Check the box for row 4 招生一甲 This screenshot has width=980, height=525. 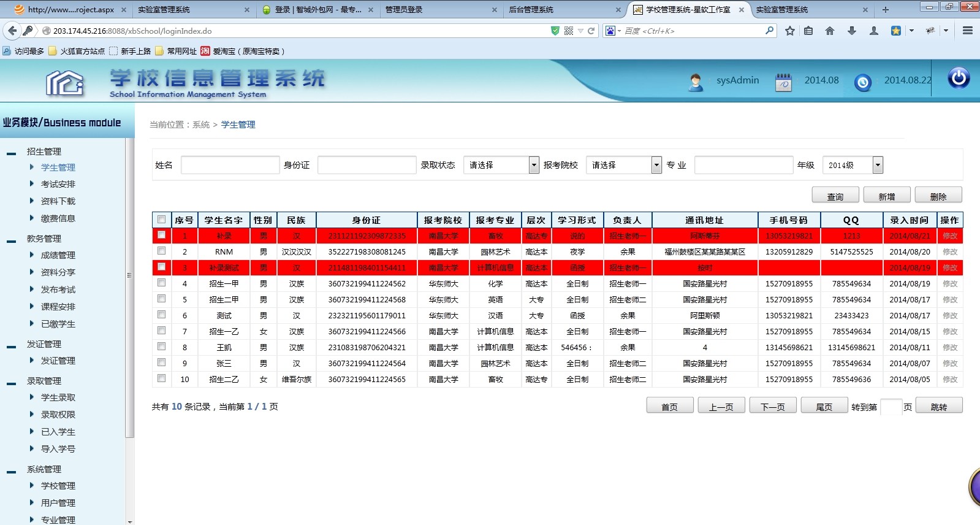tap(161, 283)
